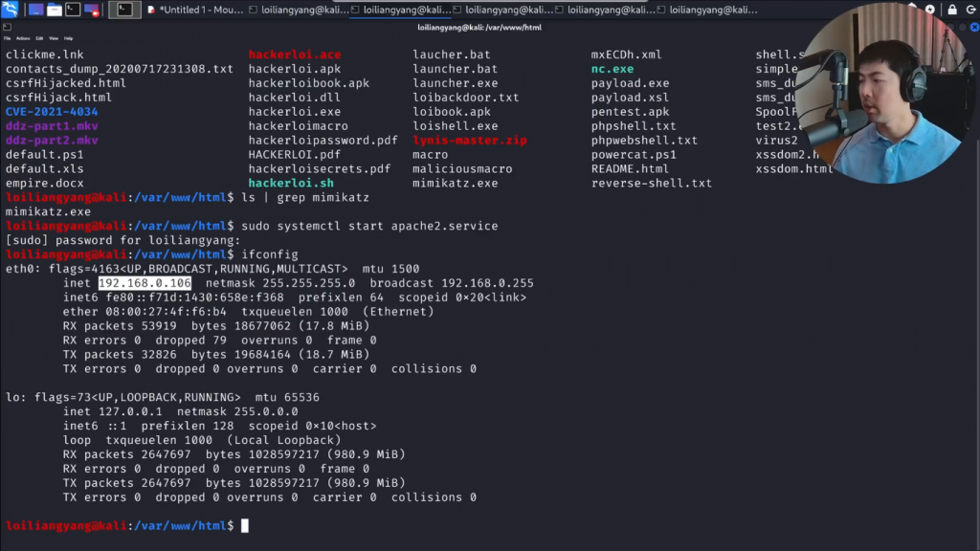Open the Kali dragon applications menu
Image resolution: width=980 pixels, height=551 pixels.
(x=10, y=10)
